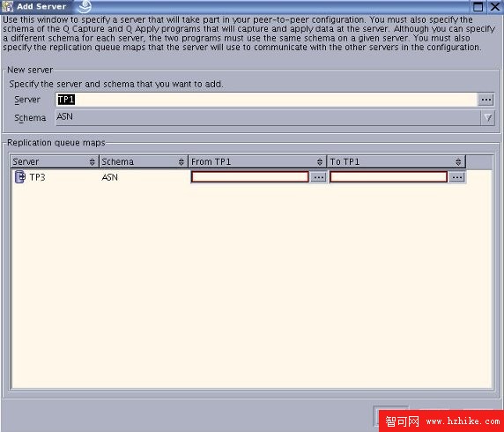Select the TP3 server row text
The height and width of the screenshot is (432, 504).
tap(37, 177)
